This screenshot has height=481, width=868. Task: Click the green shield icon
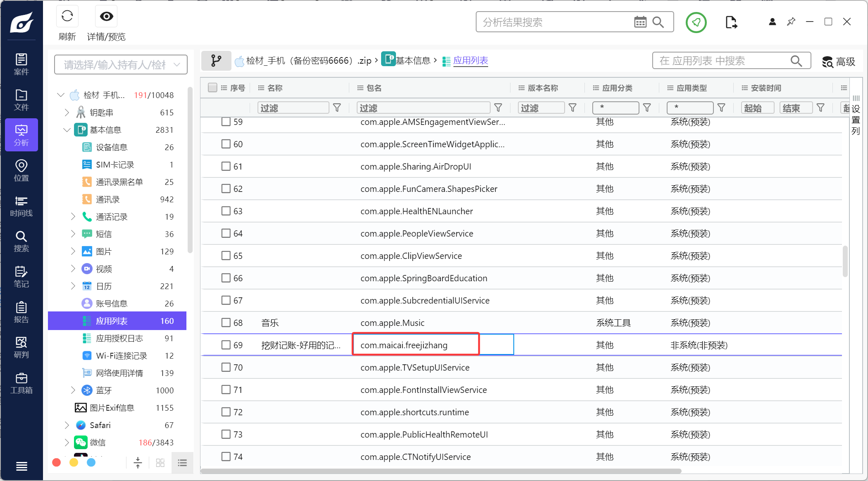696,22
